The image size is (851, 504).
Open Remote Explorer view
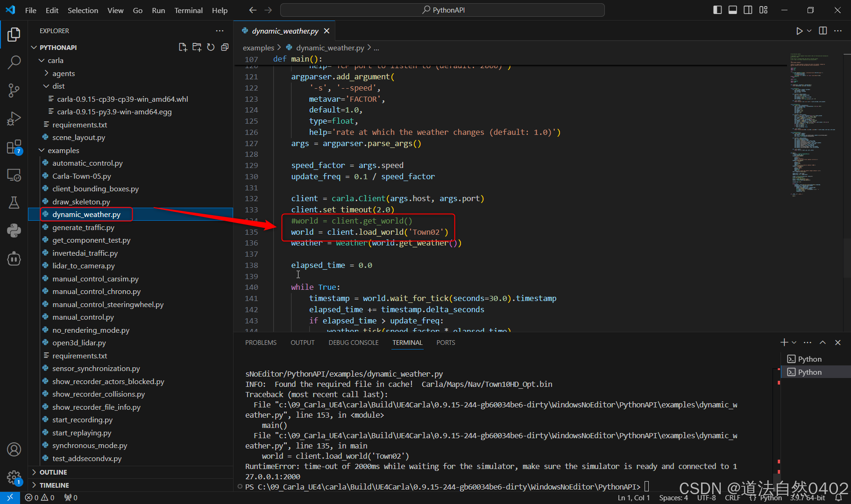coord(14,175)
